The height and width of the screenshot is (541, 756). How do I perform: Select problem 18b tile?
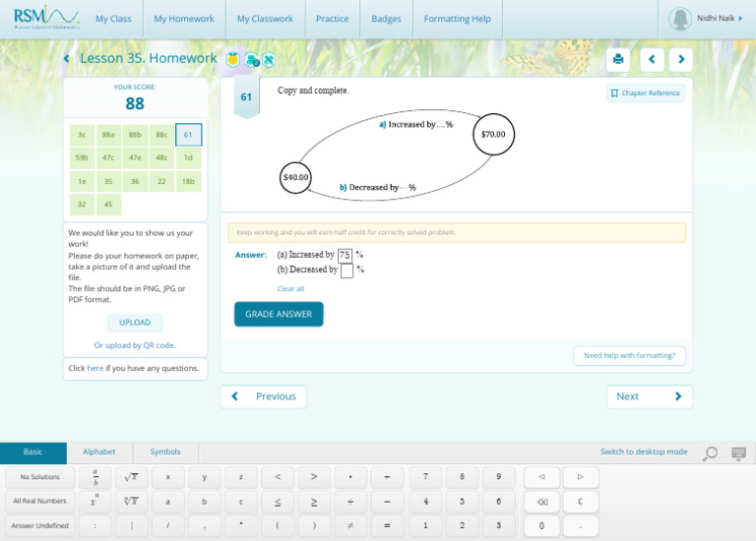pyautogui.click(x=188, y=182)
